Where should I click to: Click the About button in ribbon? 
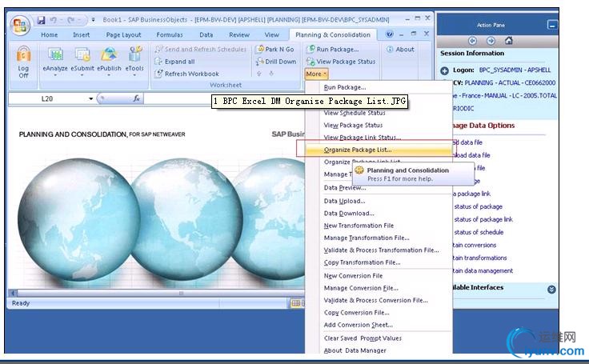point(400,50)
